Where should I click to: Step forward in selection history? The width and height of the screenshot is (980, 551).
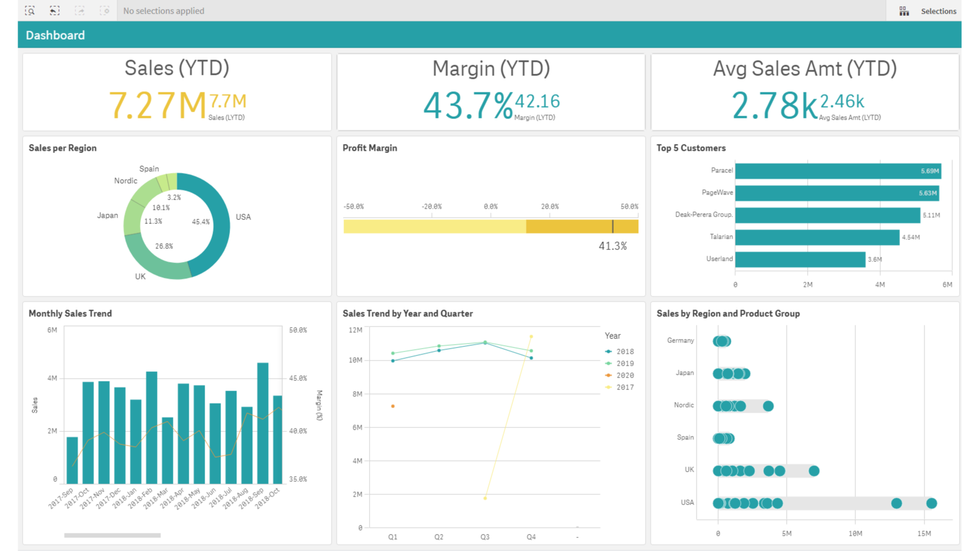coord(80,11)
